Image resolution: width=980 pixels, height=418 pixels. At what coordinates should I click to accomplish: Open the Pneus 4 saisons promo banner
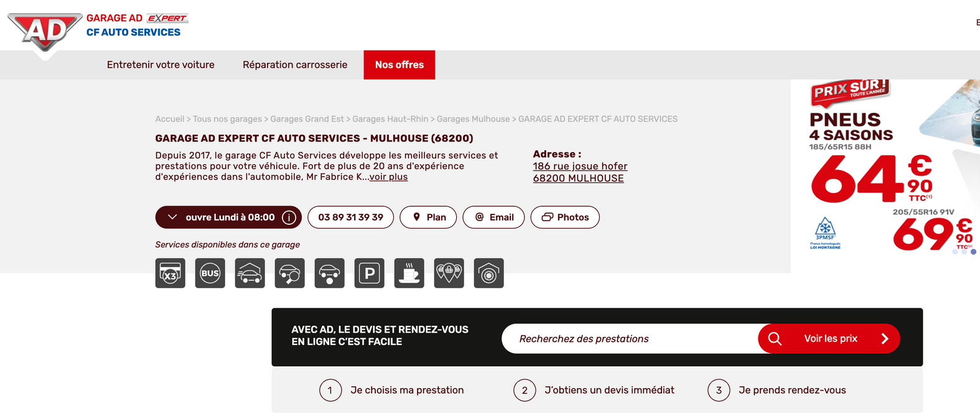[885, 168]
